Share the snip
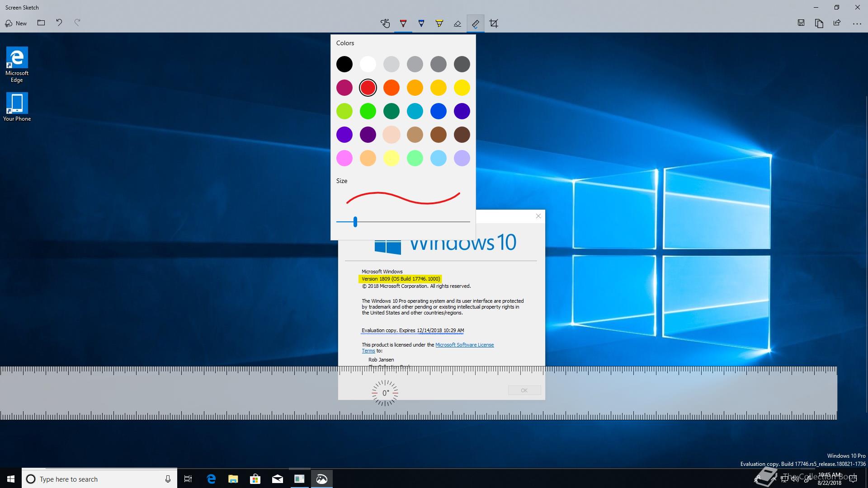Viewport: 868px width, 488px height. 837,23
